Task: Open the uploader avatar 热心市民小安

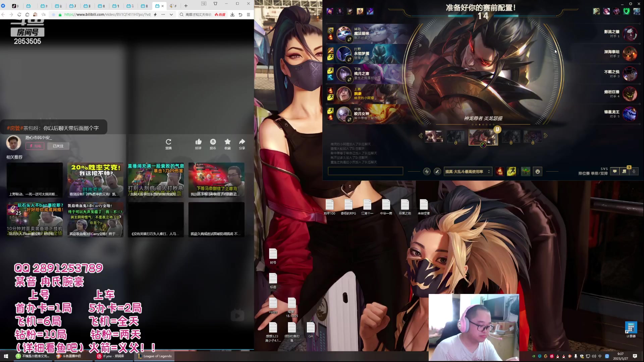Action: 13,143
